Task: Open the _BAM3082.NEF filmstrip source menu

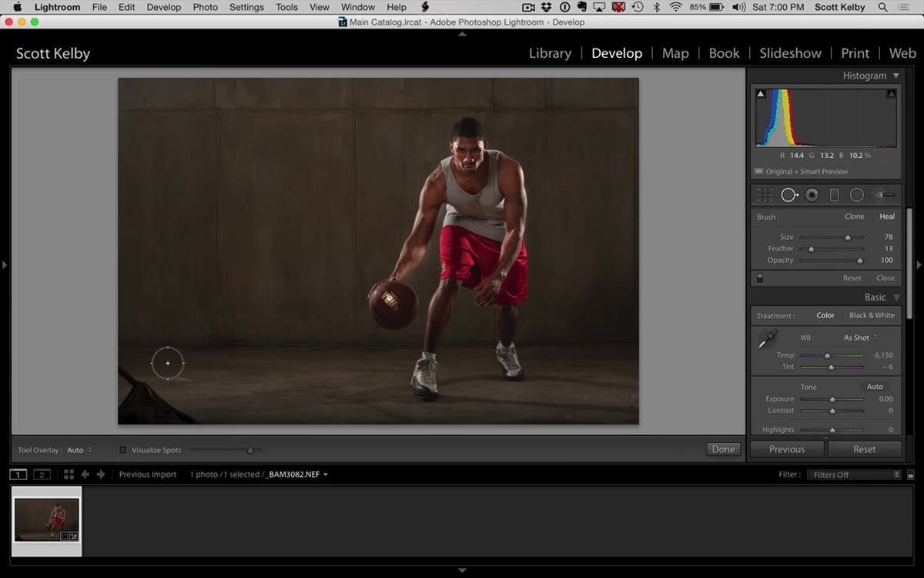Action: tap(297, 475)
